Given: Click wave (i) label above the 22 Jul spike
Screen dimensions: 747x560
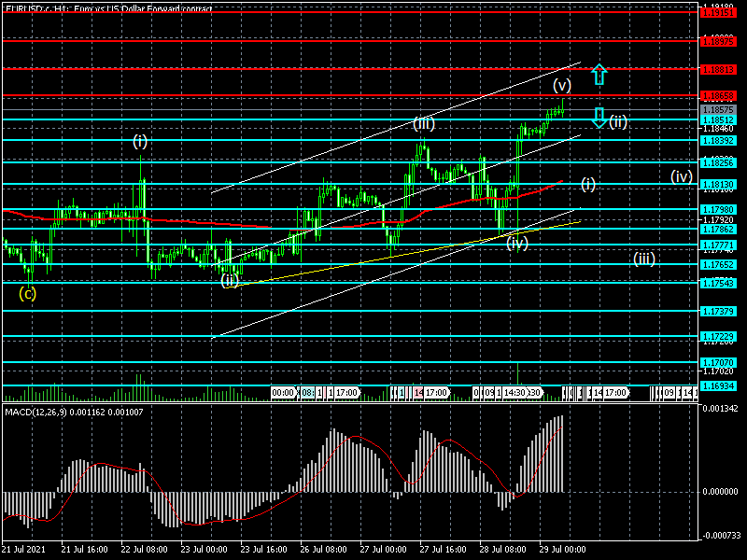Looking at the screenshot, I should 140,142.
